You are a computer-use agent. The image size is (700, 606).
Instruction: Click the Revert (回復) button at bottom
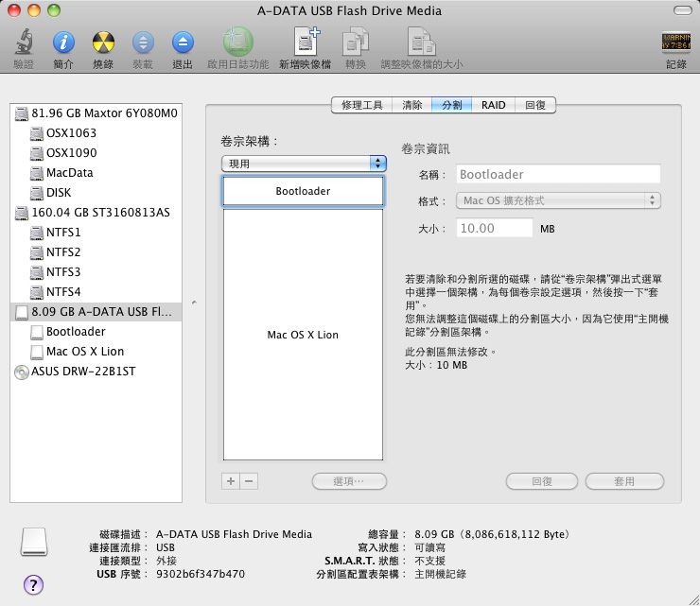click(542, 481)
